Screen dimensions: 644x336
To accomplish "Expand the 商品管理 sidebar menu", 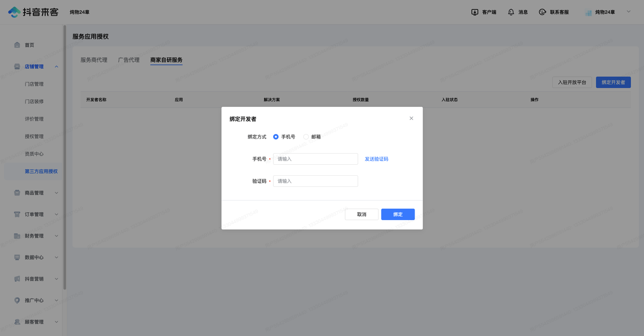I will click(56, 193).
